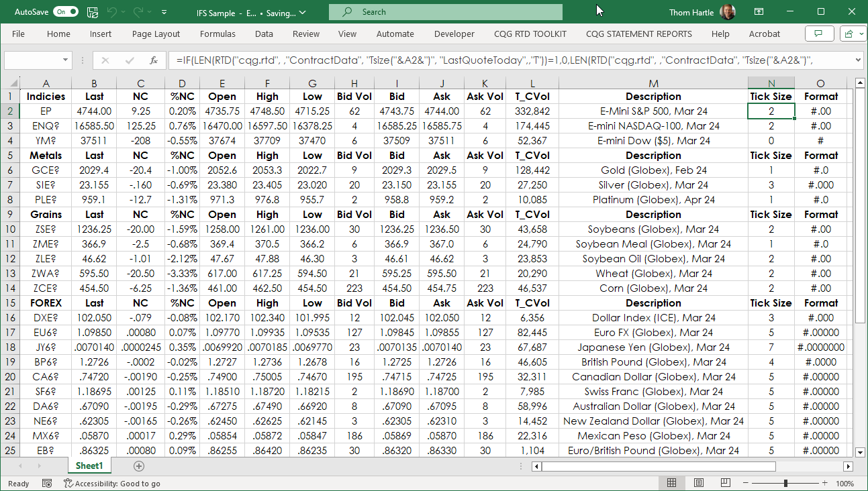Click in the Search box

pos(446,12)
